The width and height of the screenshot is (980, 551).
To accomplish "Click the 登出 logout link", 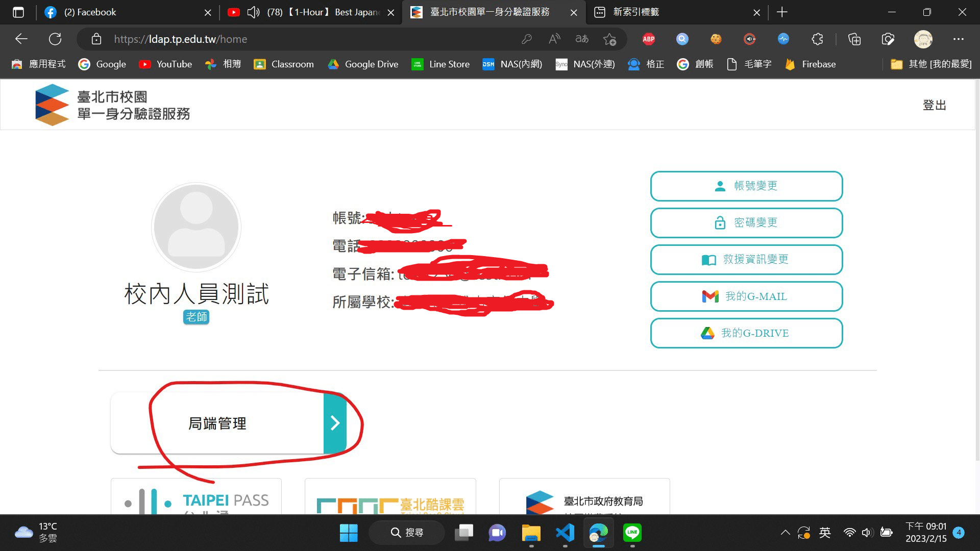I will pos(934,105).
